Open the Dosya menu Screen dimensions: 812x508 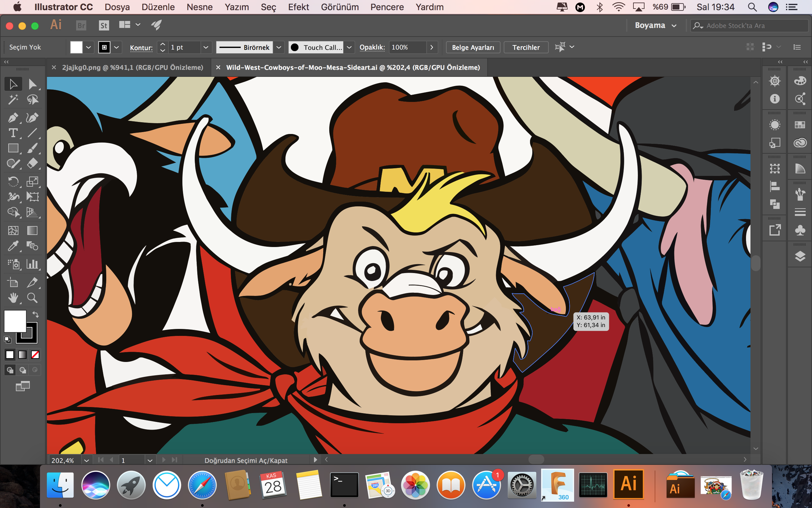(117, 7)
